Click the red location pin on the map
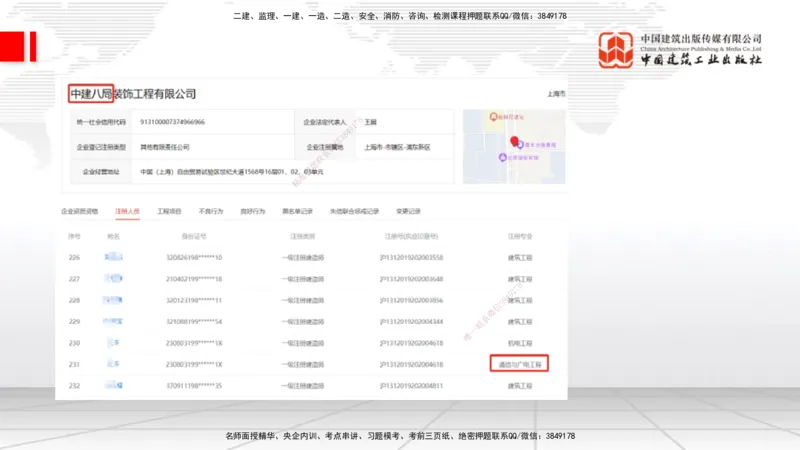Image resolution: width=800 pixels, height=450 pixels. coord(514,141)
